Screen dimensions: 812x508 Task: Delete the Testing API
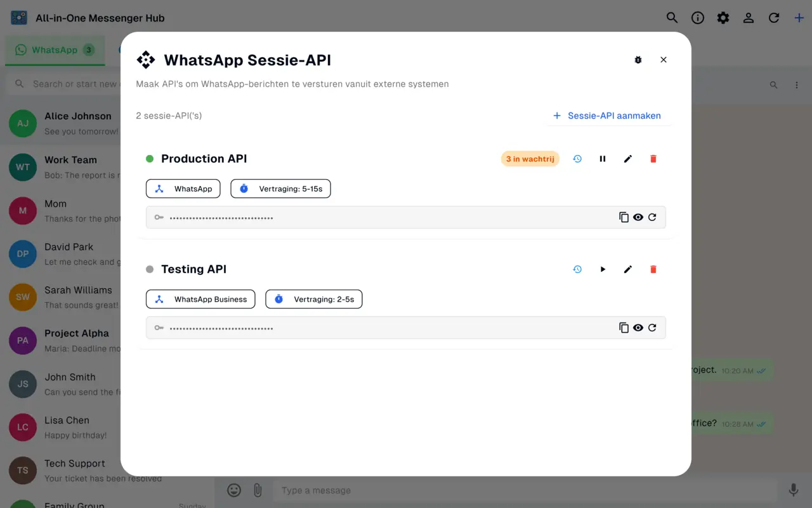[653, 269]
